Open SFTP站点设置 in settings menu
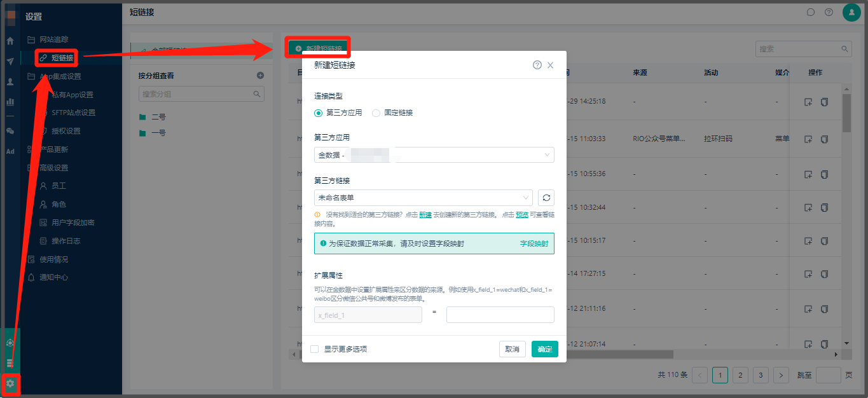The image size is (868, 398). pyautogui.click(x=73, y=113)
